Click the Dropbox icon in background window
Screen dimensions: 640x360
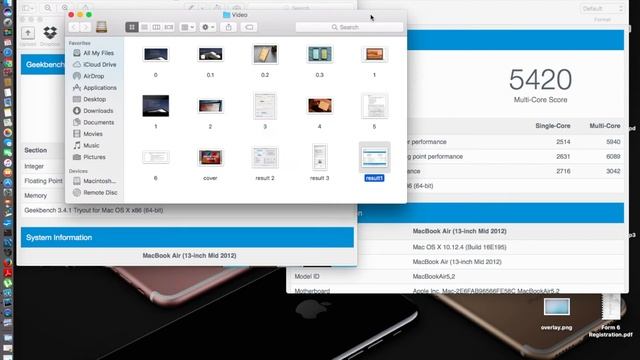50,33
